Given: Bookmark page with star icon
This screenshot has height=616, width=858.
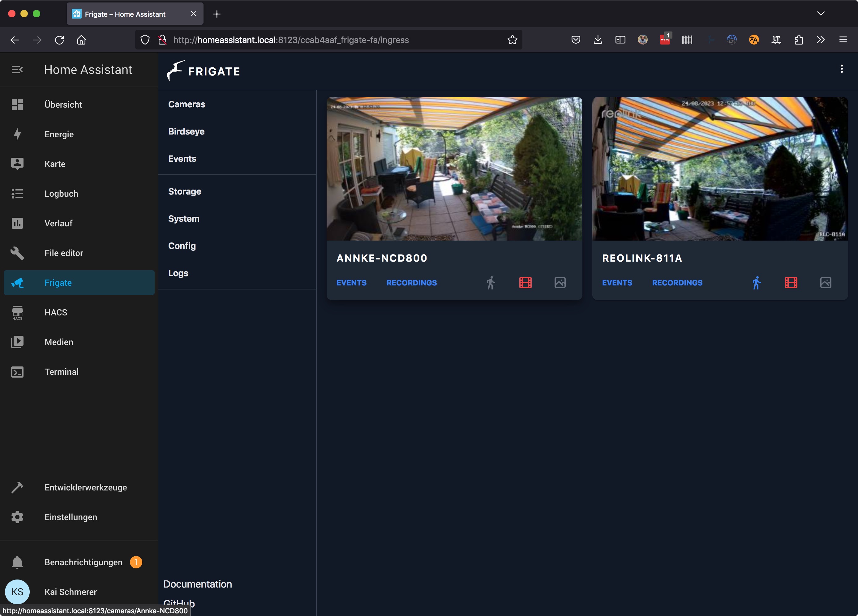Looking at the screenshot, I should [x=512, y=40].
